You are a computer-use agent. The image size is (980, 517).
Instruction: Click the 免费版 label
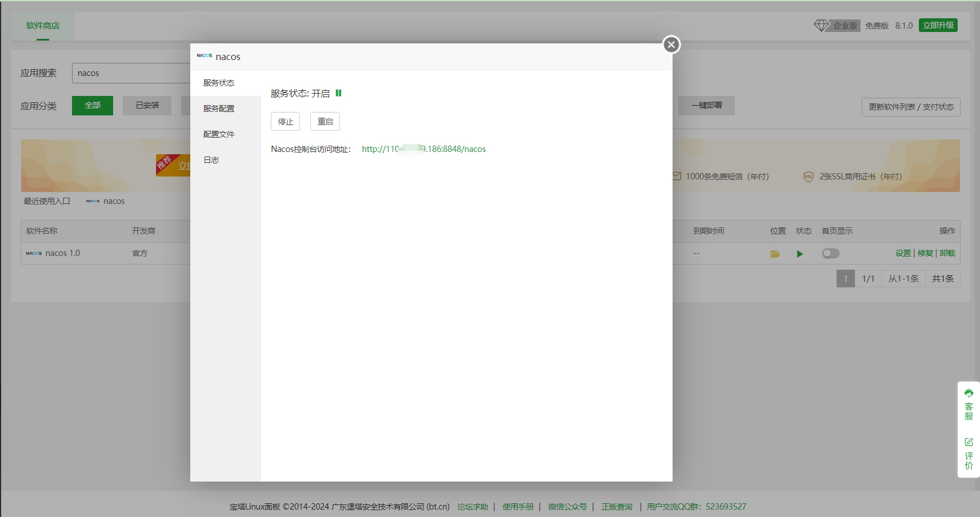tap(877, 26)
